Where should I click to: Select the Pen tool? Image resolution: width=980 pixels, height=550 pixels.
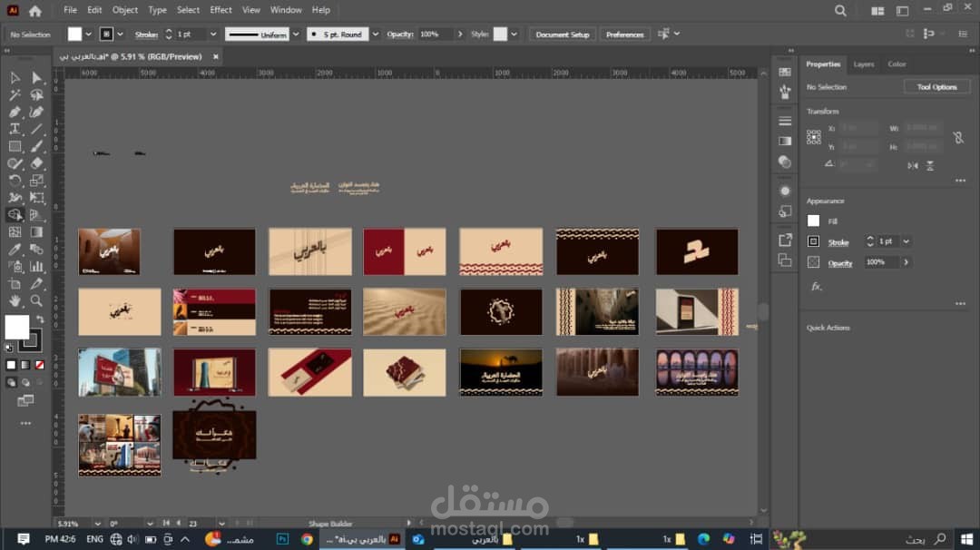point(15,112)
